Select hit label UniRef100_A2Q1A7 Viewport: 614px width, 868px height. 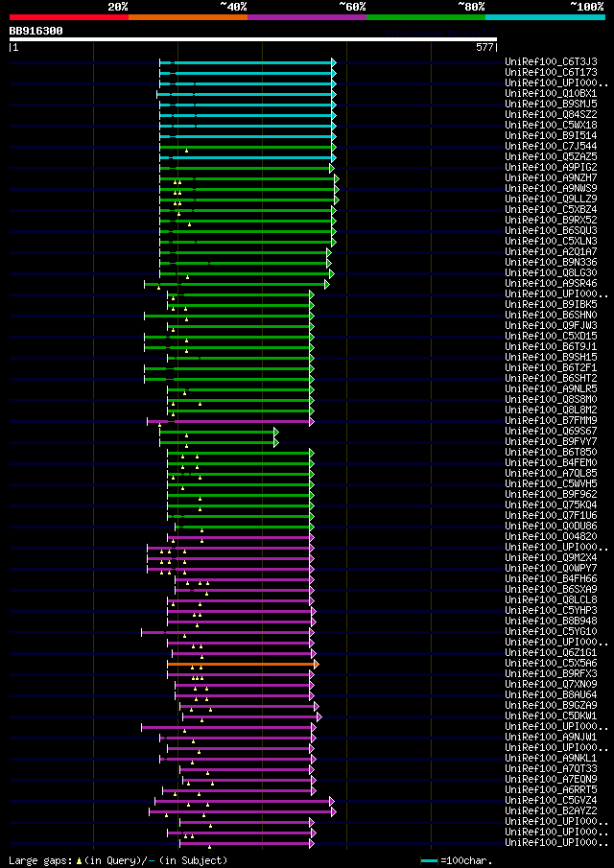pos(551,251)
